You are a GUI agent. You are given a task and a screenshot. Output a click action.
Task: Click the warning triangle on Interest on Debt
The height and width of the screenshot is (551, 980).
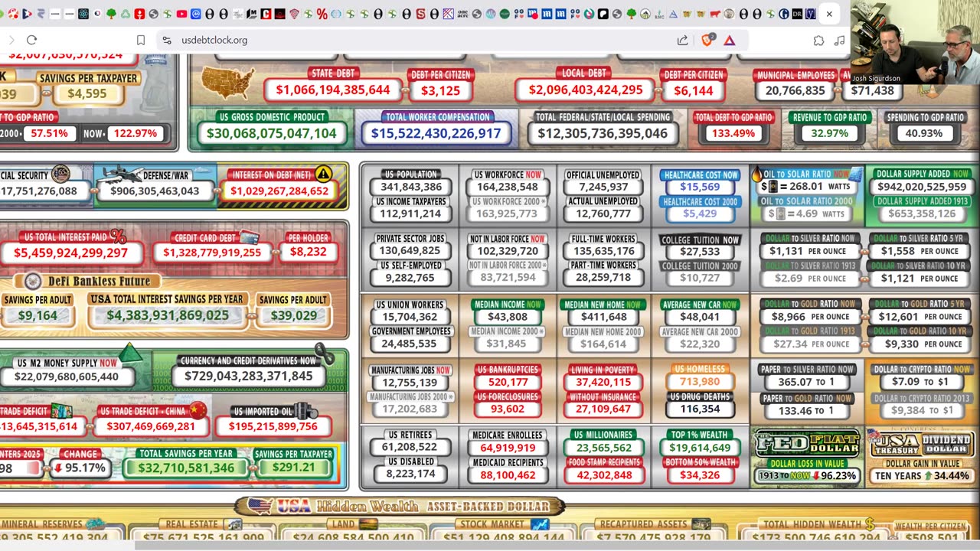click(323, 174)
